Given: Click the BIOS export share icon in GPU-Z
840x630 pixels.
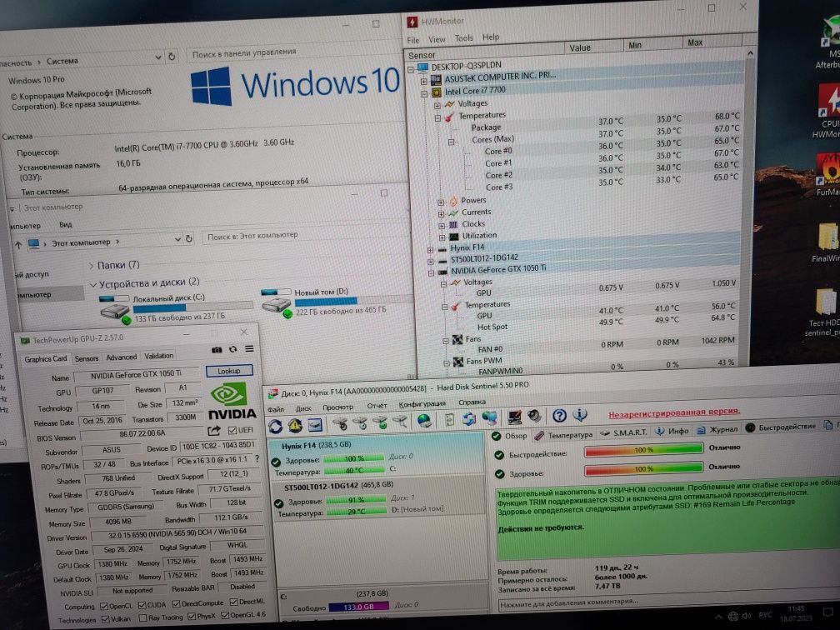Looking at the screenshot, I should coord(214,431).
